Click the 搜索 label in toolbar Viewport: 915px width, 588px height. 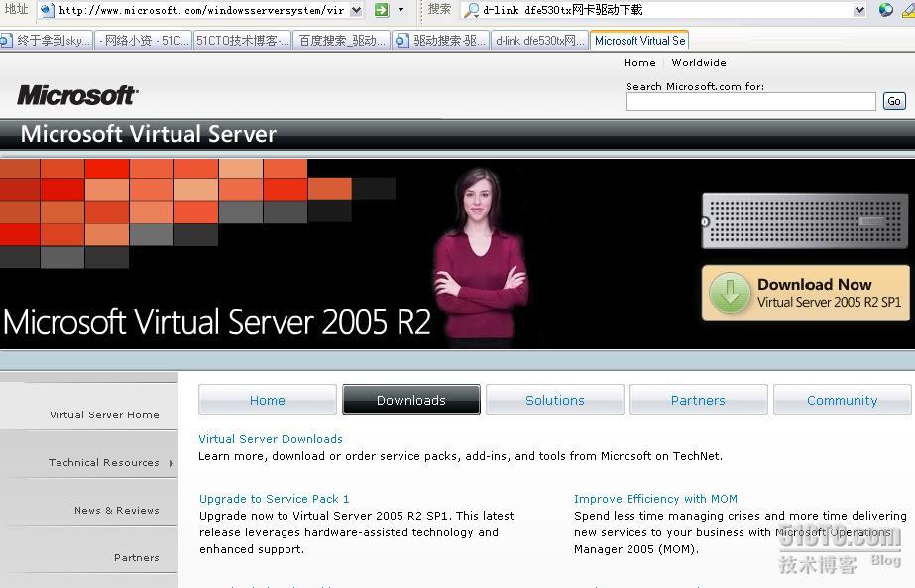439,9
